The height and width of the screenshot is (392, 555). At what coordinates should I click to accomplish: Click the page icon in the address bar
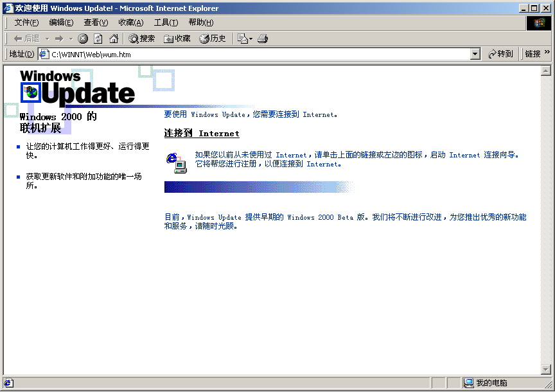pyautogui.click(x=44, y=54)
